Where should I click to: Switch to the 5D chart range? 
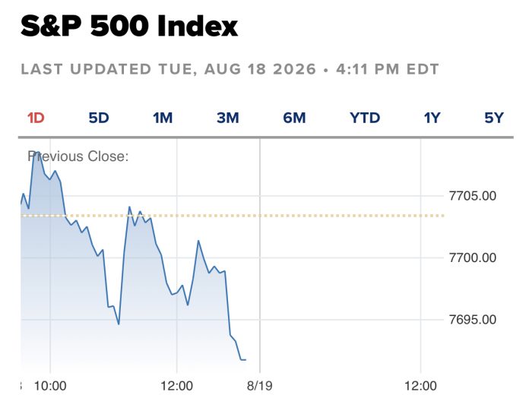pos(99,118)
